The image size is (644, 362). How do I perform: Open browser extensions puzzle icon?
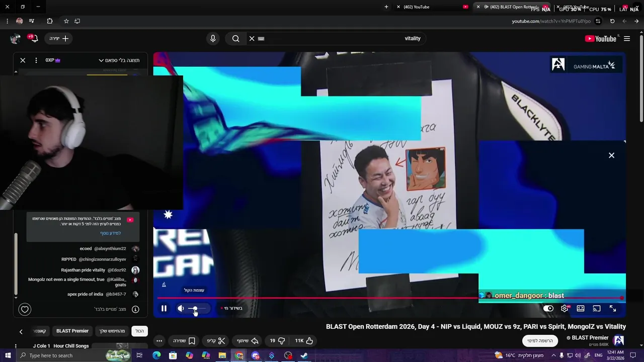(x=49, y=21)
